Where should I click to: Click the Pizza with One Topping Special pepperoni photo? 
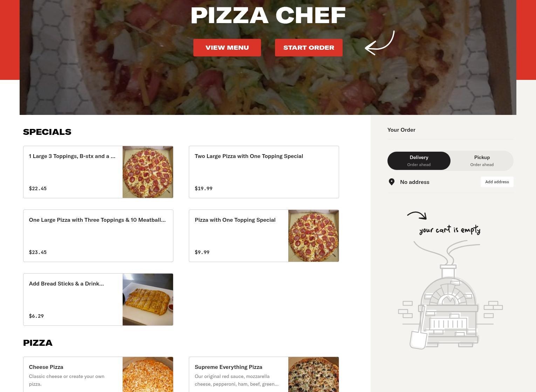[314, 236]
